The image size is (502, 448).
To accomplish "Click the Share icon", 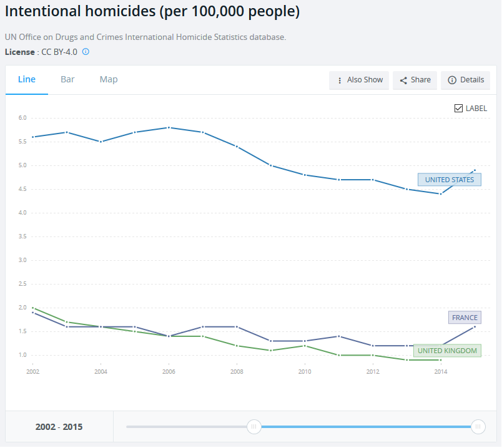I will coord(403,80).
